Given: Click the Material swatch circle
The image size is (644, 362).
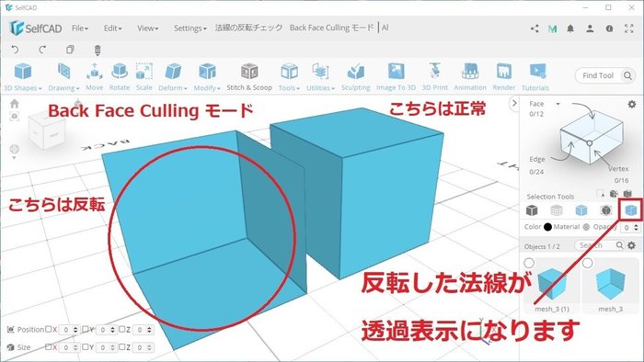Looking at the screenshot, I should point(586,227).
